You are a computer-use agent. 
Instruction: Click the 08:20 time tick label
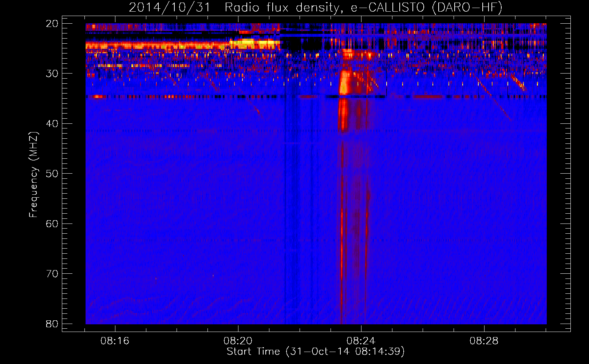(238, 341)
